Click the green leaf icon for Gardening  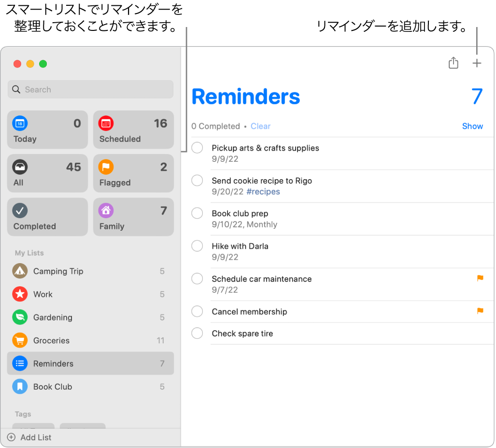click(x=20, y=317)
